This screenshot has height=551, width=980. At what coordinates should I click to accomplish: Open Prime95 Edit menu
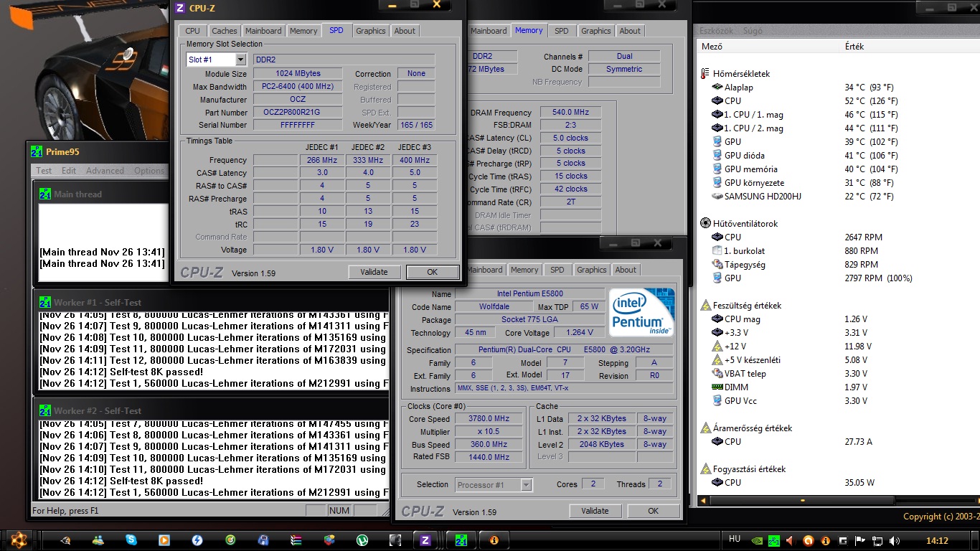tap(69, 171)
